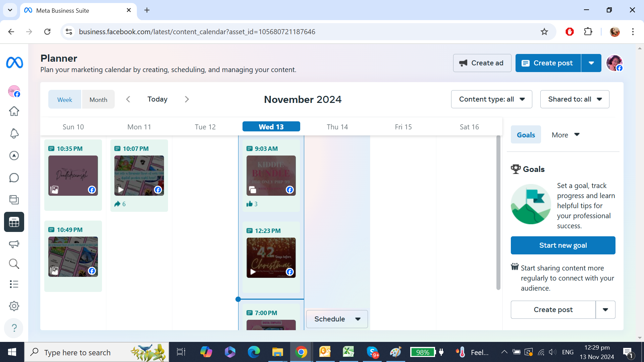
Task: Open the 12:23 PM Christmas post thumbnail
Action: click(271, 257)
